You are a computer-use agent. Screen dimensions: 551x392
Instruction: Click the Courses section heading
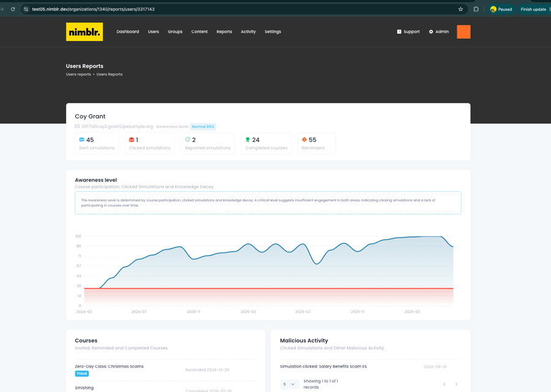[86, 341]
